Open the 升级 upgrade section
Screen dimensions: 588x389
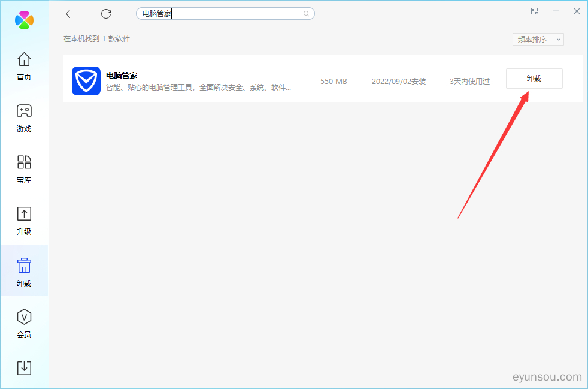(24, 221)
